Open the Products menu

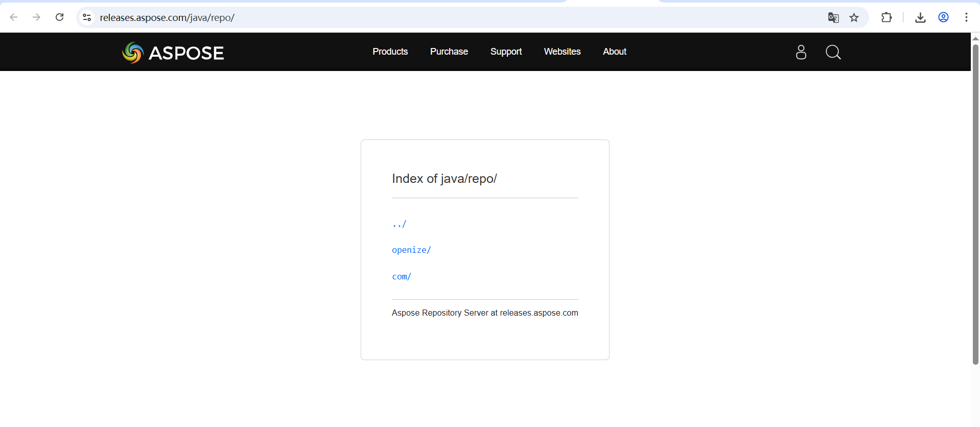point(390,52)
